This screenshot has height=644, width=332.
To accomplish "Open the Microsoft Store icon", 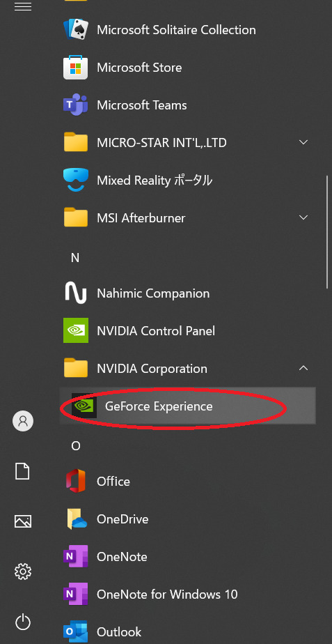I will pos(75,67).
